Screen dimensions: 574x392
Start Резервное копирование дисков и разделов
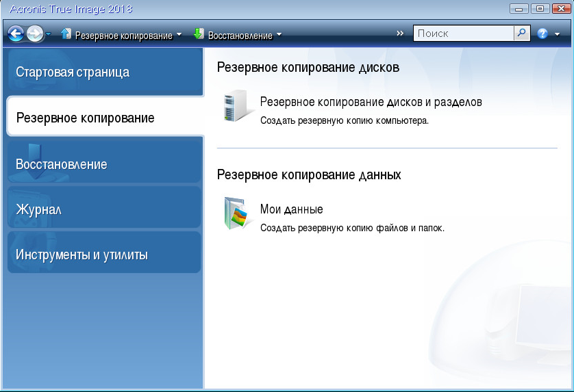point(371,102)
